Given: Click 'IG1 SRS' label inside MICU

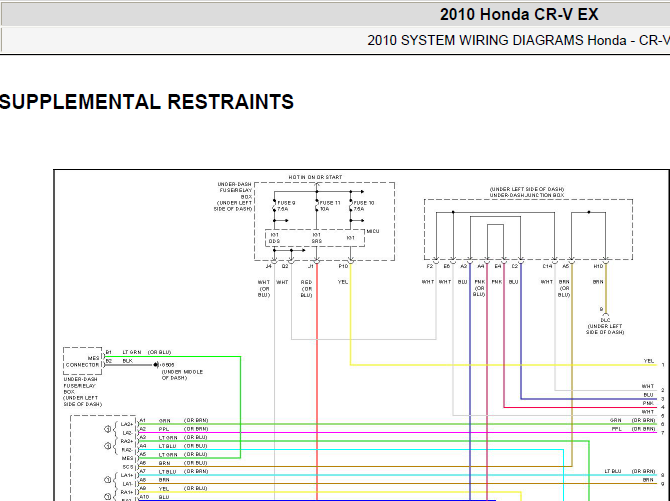Looking at the screenshot, I should click(317, 238).
